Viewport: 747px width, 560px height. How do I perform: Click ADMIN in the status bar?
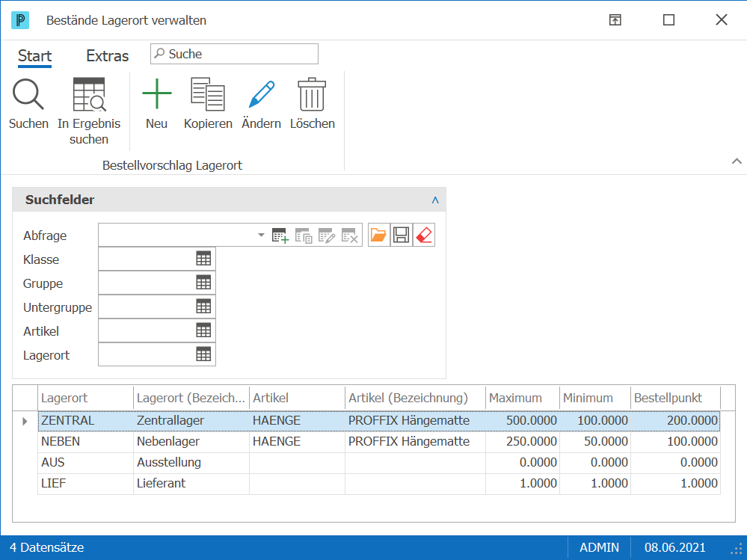pos(599,547)
